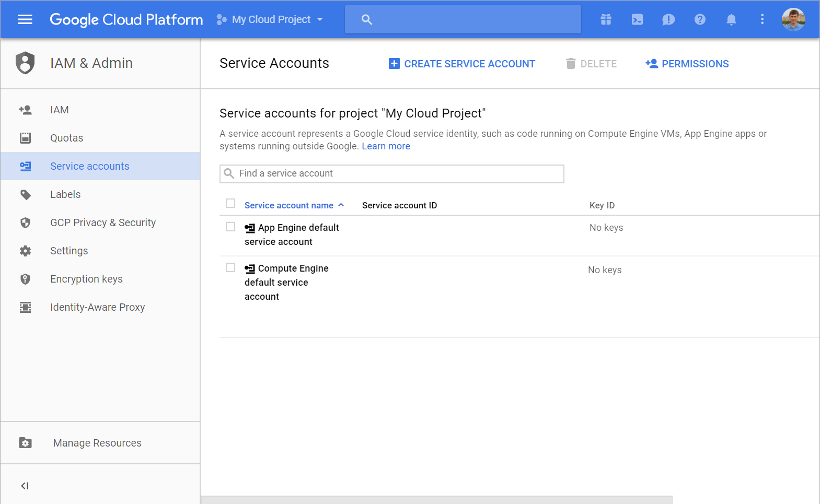The image size is (820, 504).
Task: Click the Identity-Aware Proxy icon
Action: [25, 307]
